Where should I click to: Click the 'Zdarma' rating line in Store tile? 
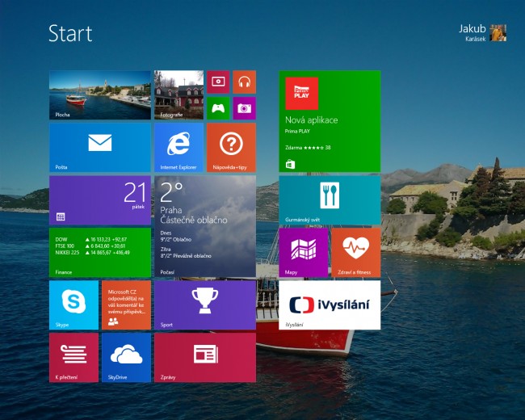(308, 147)
